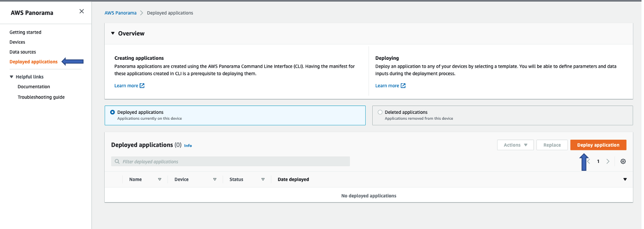This screenshot has height=229, width=644.
Task: Sort table by Name column
Action: [x=160, y=180]
